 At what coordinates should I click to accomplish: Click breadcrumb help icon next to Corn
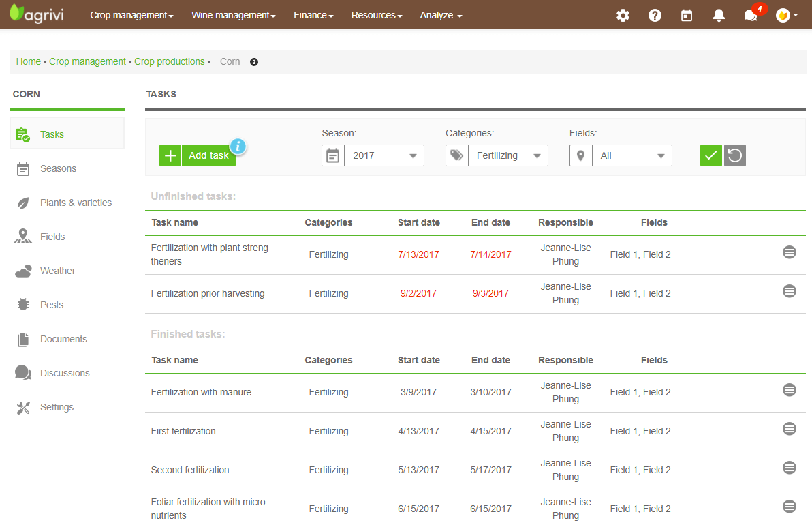(x=254, y=62)
